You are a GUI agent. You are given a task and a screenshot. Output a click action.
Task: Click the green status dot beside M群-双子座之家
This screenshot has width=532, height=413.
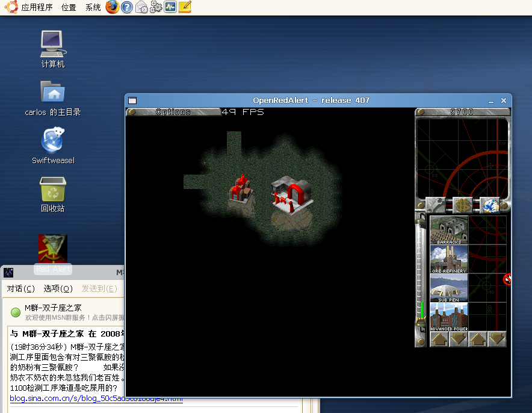coord(16,312)
